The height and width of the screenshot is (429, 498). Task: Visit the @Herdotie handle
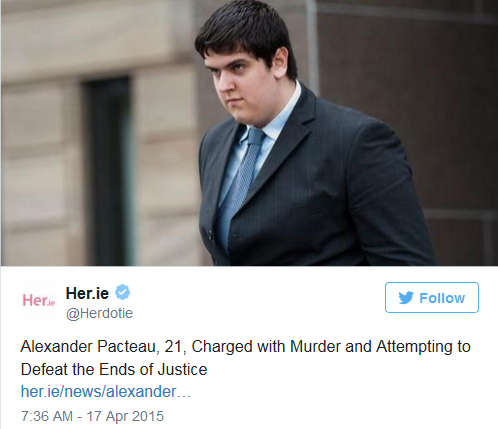[x=99, y=313]
